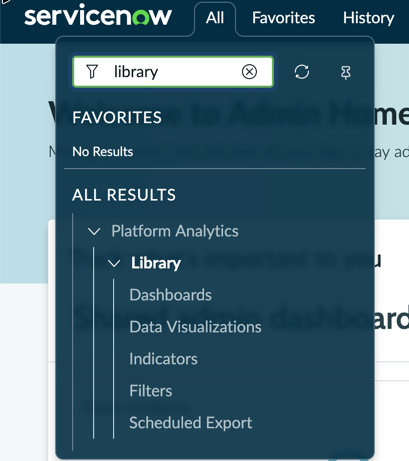Open the Dashboards module
409x461 pixels.
(x=170, y=295)
